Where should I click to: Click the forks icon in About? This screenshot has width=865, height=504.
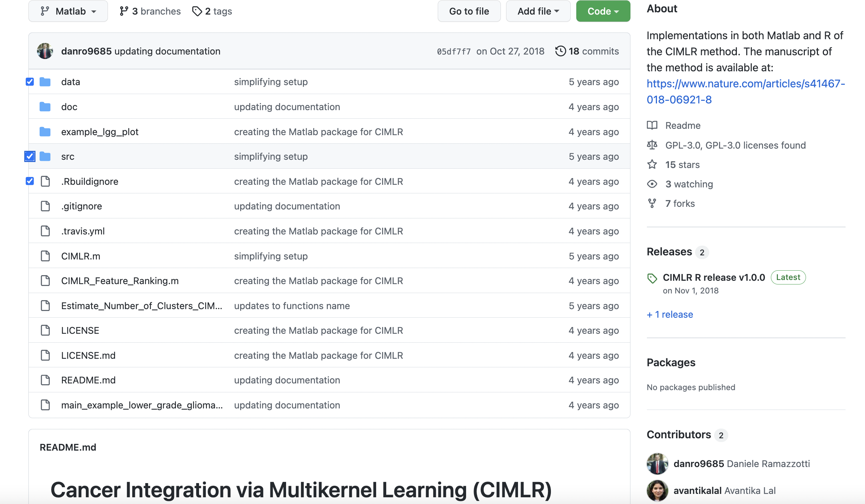652,203
